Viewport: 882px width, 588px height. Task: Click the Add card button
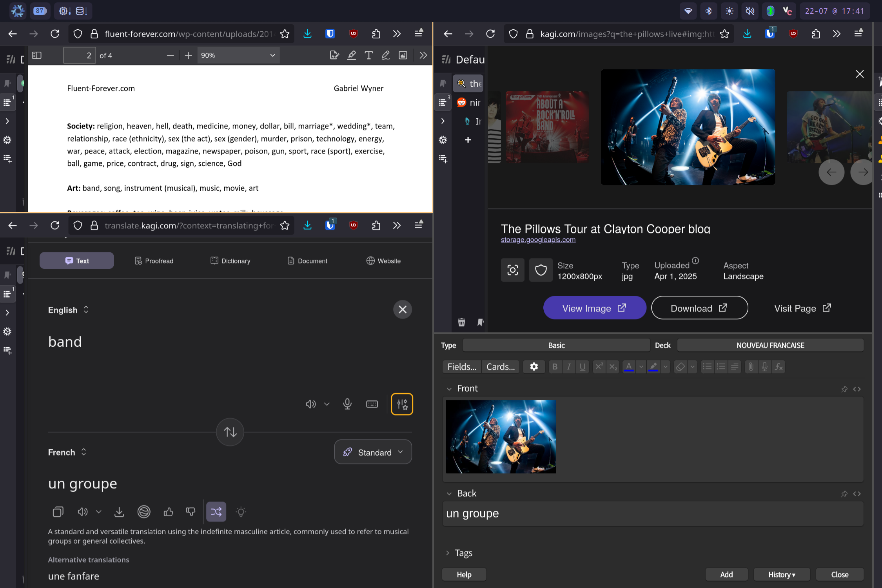click(x=726, y=574)
